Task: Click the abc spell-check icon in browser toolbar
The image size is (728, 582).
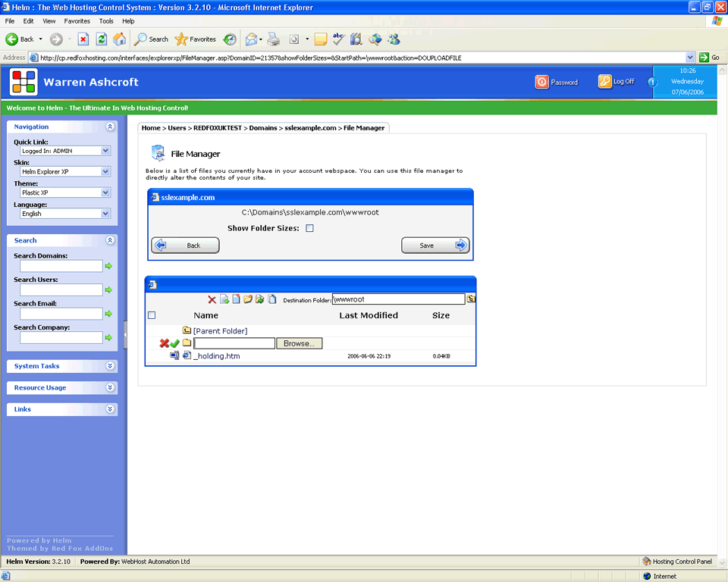Action: (x=338, y=39)
